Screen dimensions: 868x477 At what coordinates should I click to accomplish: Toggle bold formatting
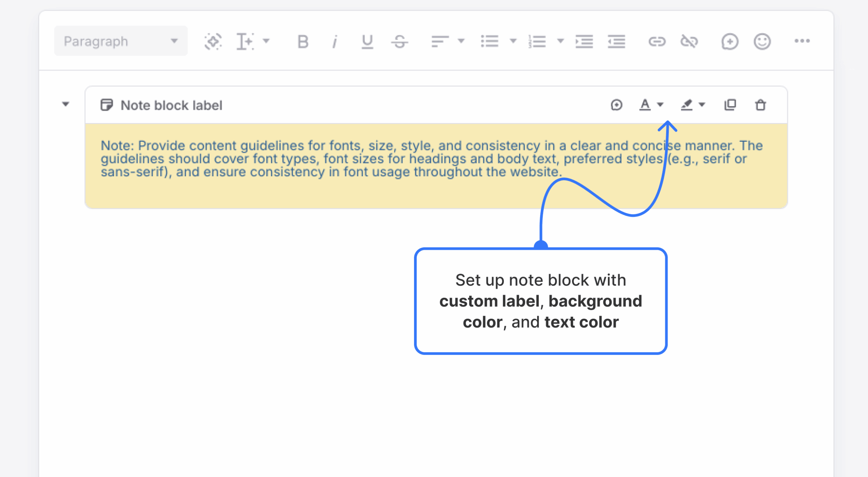coord(302,41)
